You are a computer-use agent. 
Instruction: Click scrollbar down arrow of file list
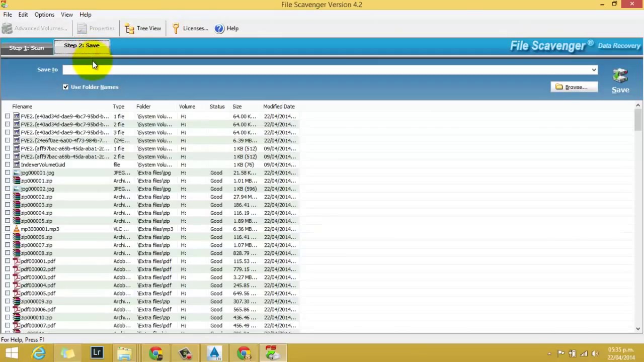coord(638,329)
